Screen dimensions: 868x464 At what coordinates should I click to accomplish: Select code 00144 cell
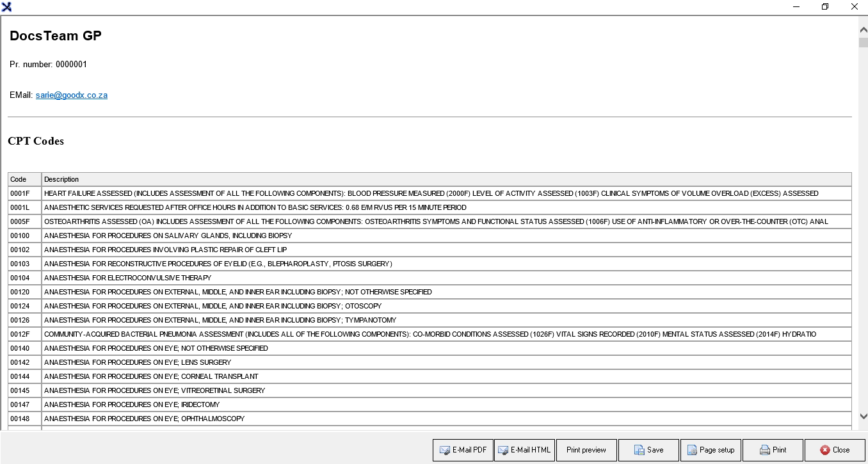click(25, 376)
